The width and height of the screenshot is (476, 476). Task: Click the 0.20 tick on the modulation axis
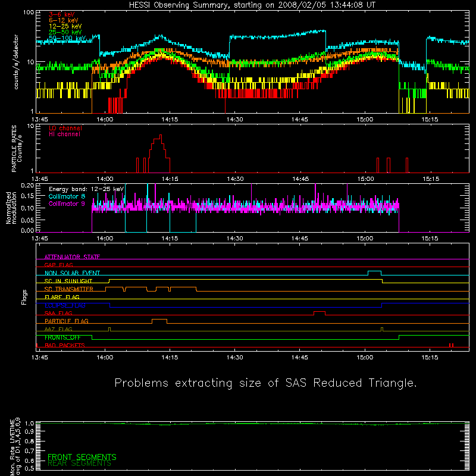(27, 185)
